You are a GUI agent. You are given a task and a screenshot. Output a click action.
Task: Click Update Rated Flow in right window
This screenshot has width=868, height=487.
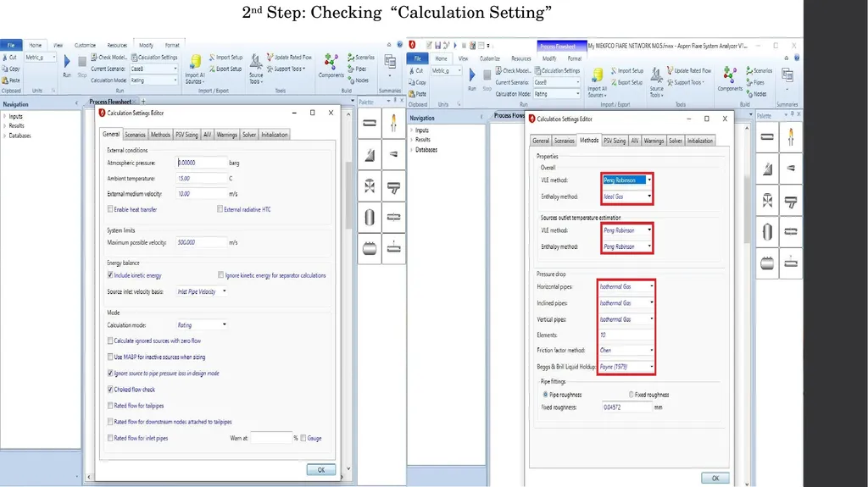coord(689,71)
